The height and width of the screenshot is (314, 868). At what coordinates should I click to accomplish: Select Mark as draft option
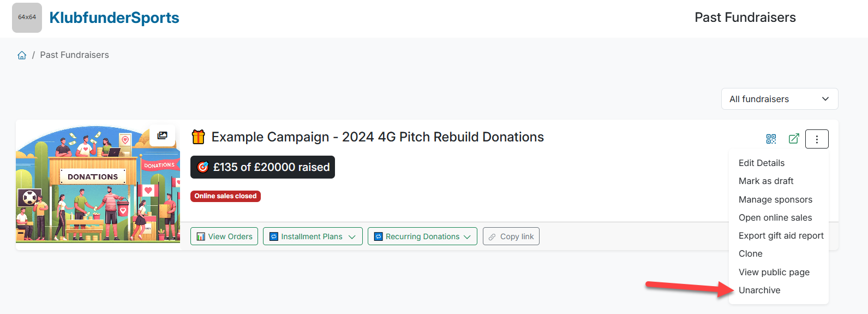click(x=766, y=181)
